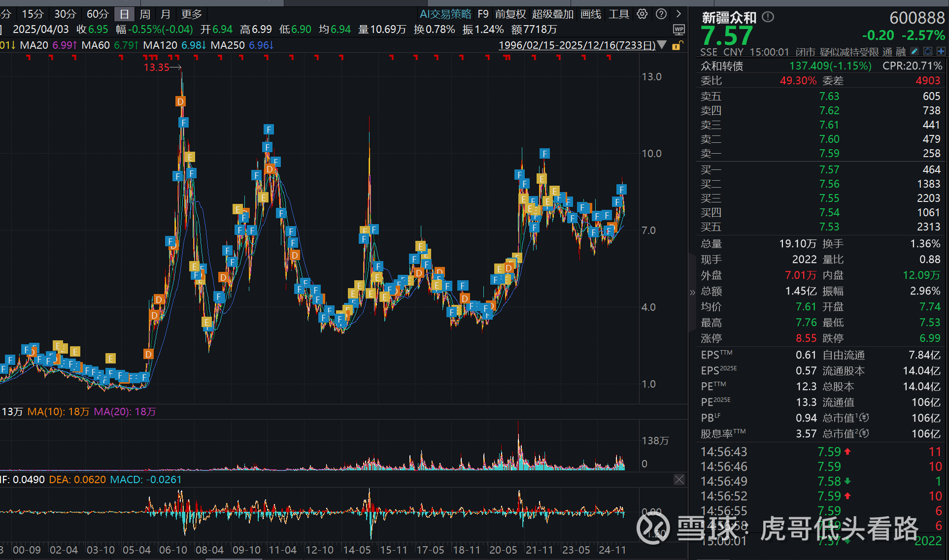
Task: Open 超级叠加 overlay option
Action: pos(552,14)
